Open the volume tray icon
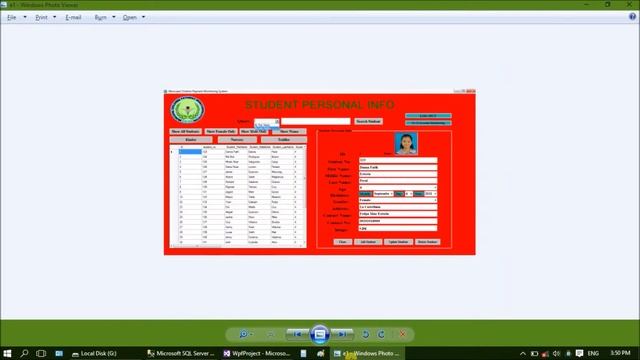 coord(556,353)
